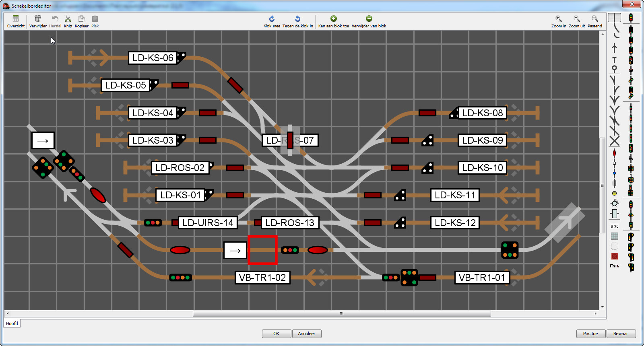Switch to the Hoofd tab
The width and height of the screenshot is (644, 346).
12,323
